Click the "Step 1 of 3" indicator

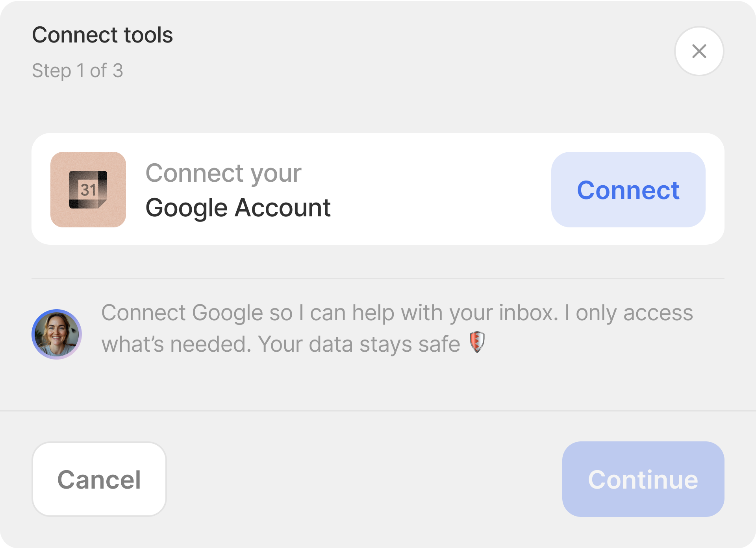tap(78, 71)
